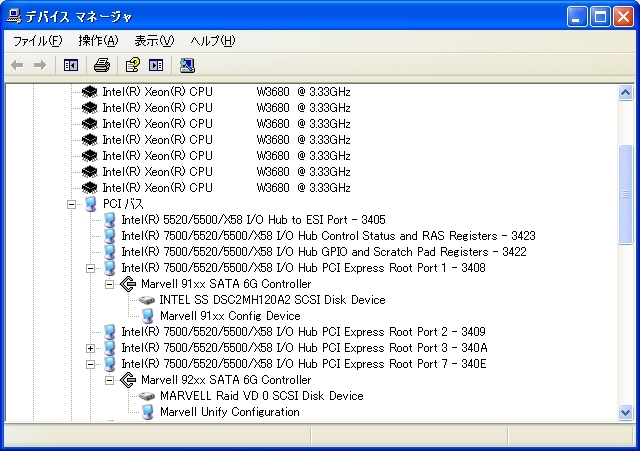Click the scrollbar up arrow
This screenshot has width=640, height=451.
(625, 93)
